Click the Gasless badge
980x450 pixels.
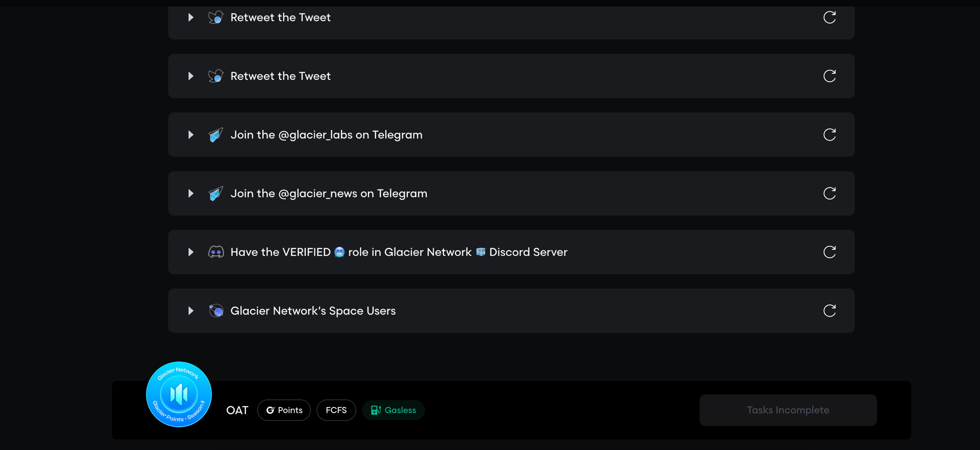(x=393, y=410)
